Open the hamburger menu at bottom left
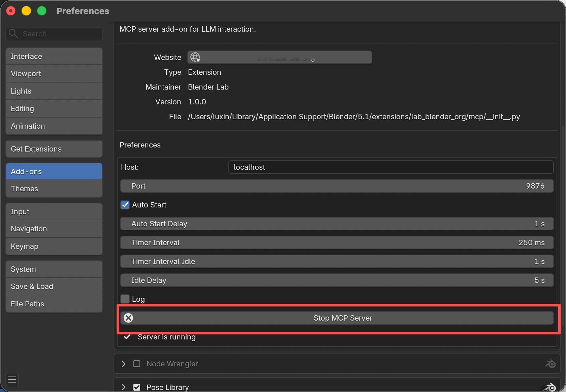566x392 pixels. pos(12,380)
